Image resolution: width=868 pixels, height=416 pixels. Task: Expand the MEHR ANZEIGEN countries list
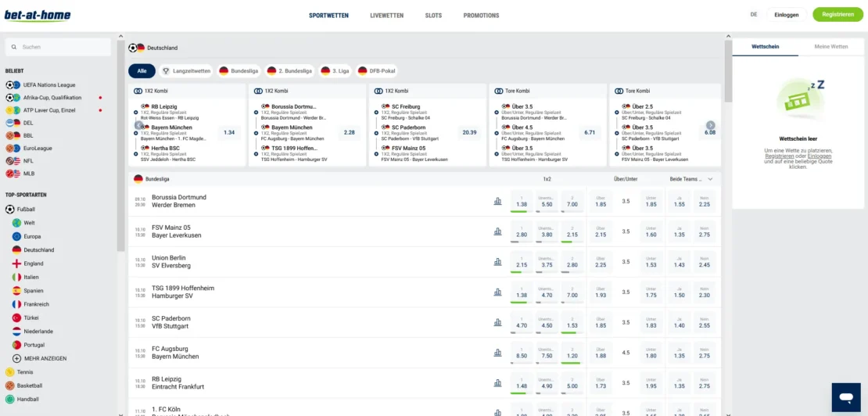tap(45, 358)
